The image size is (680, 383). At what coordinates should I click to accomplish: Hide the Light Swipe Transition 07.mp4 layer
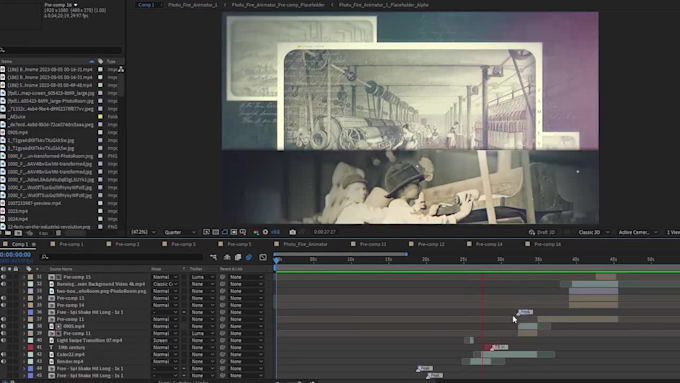point(3,340)
